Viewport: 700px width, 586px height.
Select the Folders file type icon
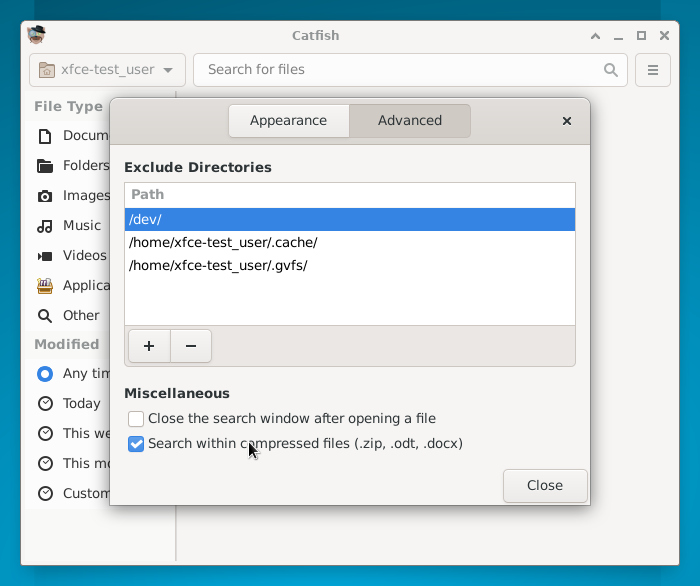(x=45, y=166)
